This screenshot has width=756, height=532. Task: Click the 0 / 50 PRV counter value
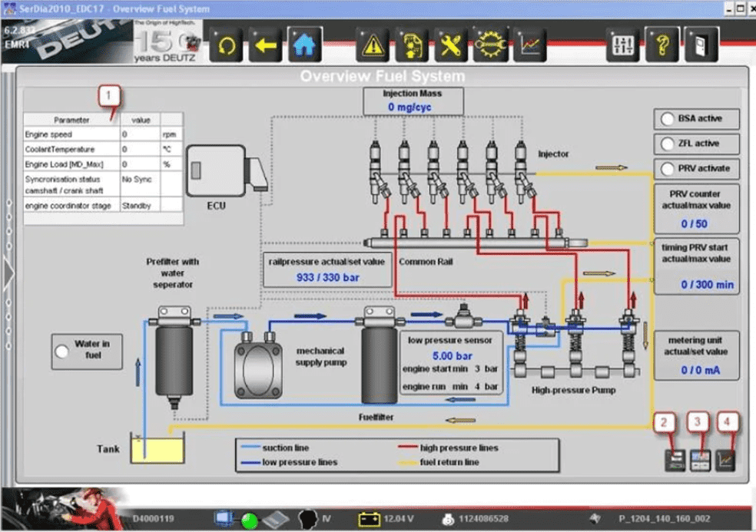(x=694, y=223)
